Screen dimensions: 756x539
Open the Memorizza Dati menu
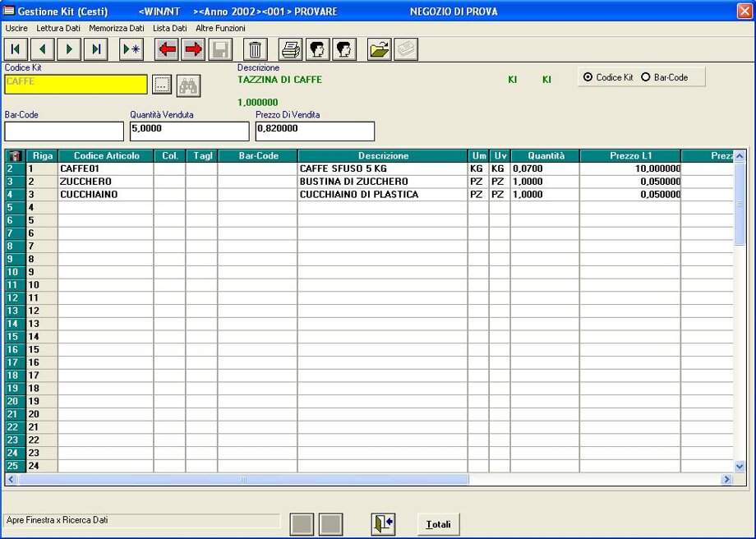point(117,28)
